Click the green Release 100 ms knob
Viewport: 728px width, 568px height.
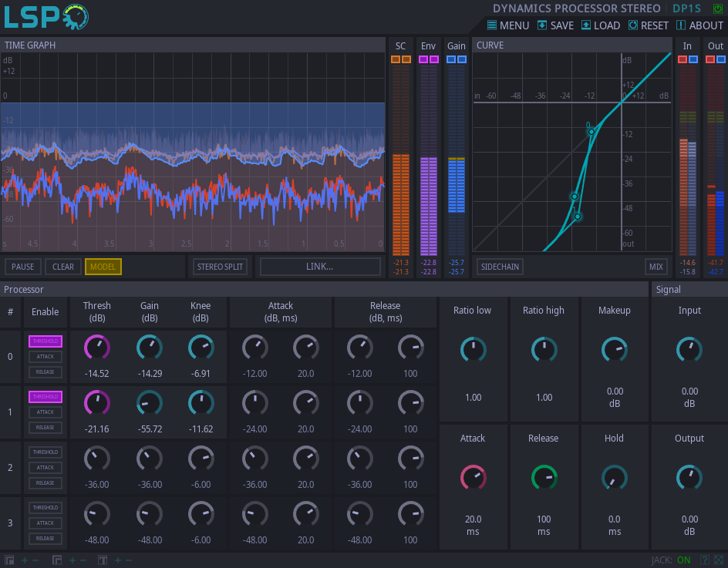click(x=544, y=478)
